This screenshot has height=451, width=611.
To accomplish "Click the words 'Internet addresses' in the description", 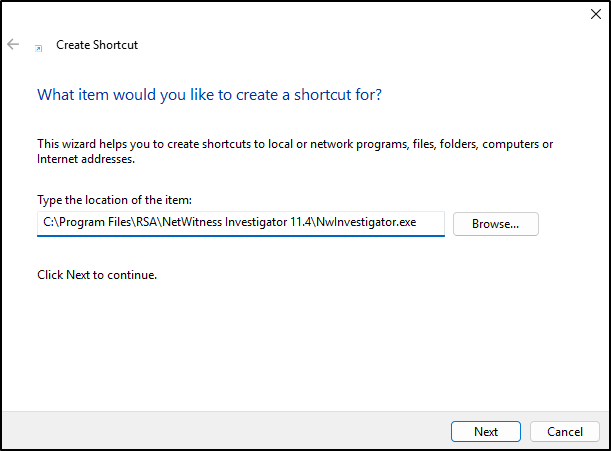I will [86, 159].
